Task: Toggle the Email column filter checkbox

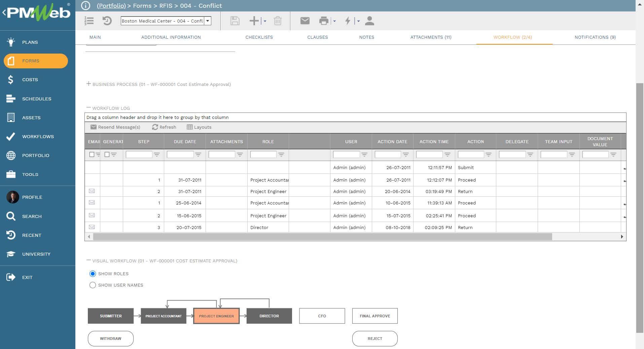Action: [x=92, y=155]
